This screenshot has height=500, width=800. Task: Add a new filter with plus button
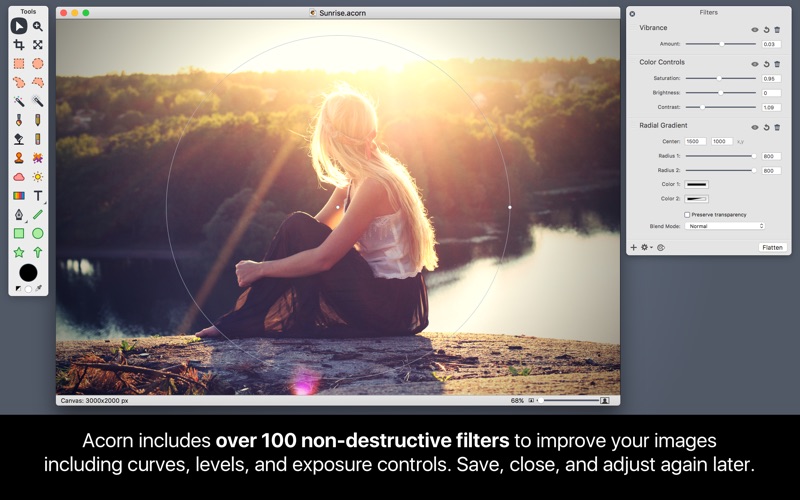pyautogui.click(x=633, y=247)
